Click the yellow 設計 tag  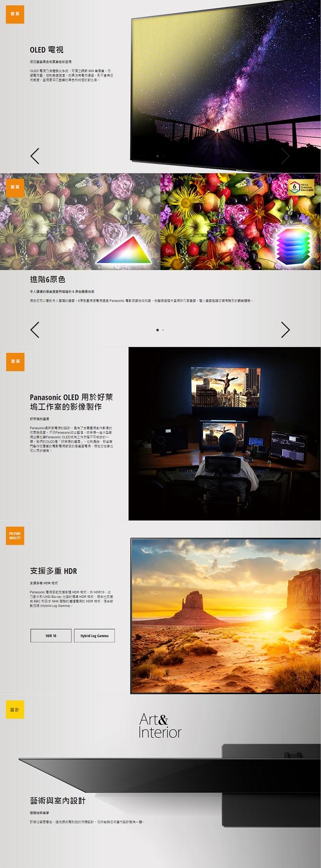point(15,710)
